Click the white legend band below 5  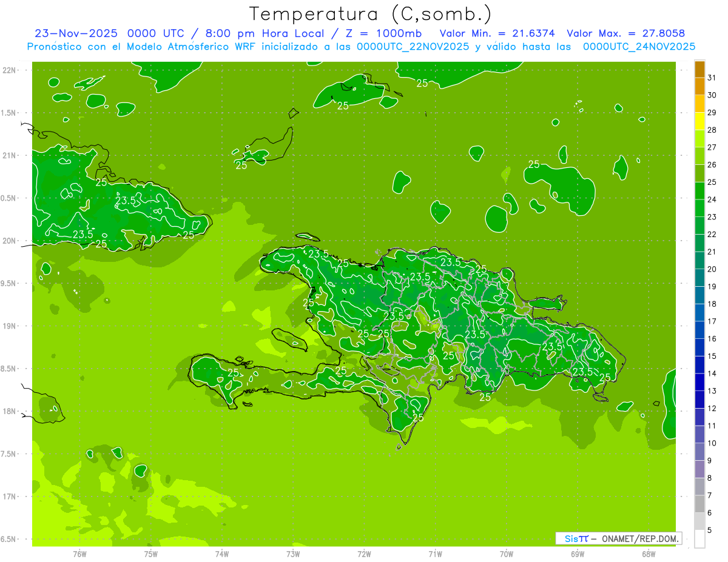pyautogui.click(x=699, y=539)
